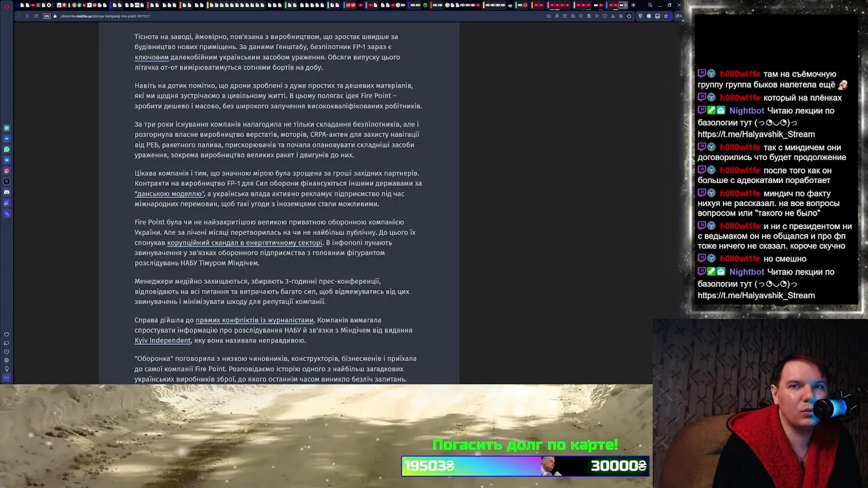Follow link "прямих конфліктів із журналістами"
Viewport: 868px width, 488px height.
254,320
